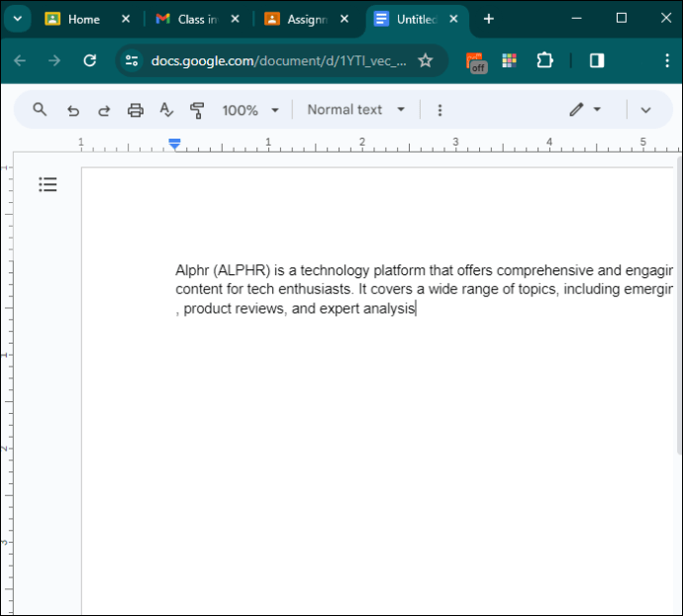Close the Gmail Class tab
Screen dimensions: 683x616
236,19
